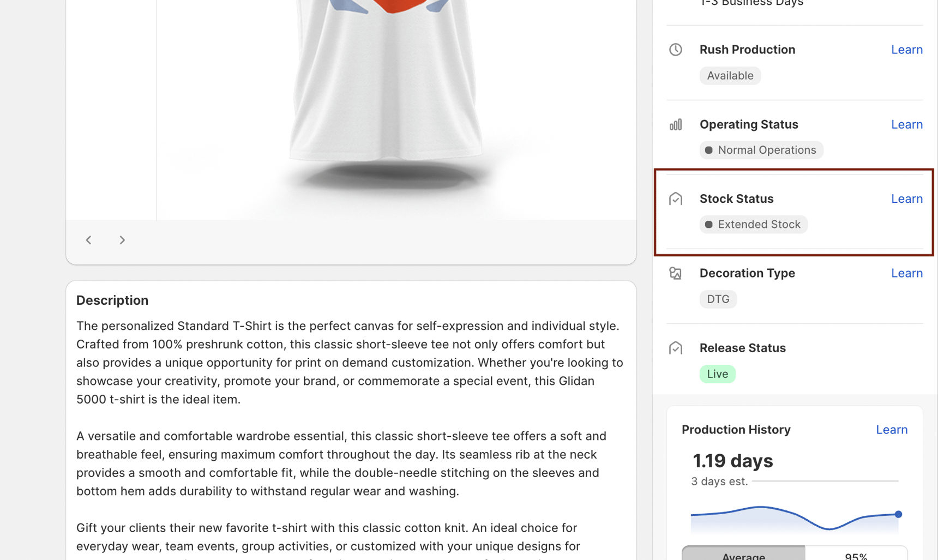
Task: Click the Operating Status bar chart icon
Action: tap(676, 124)
